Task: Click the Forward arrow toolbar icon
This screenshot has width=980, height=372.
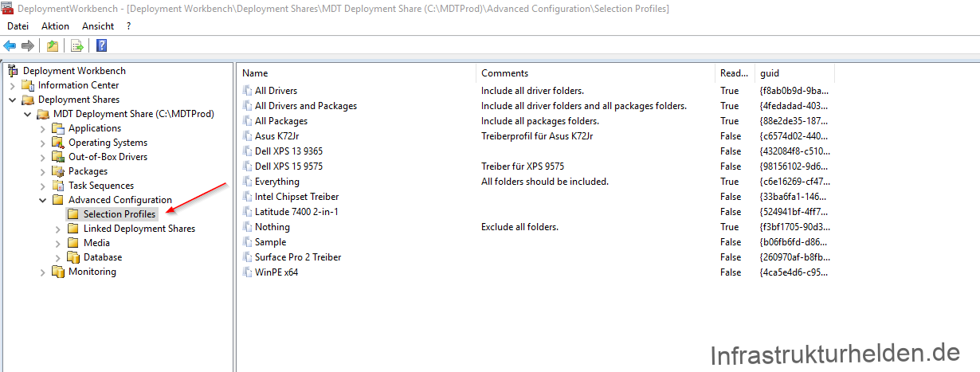Action: (x=27, y=45)
